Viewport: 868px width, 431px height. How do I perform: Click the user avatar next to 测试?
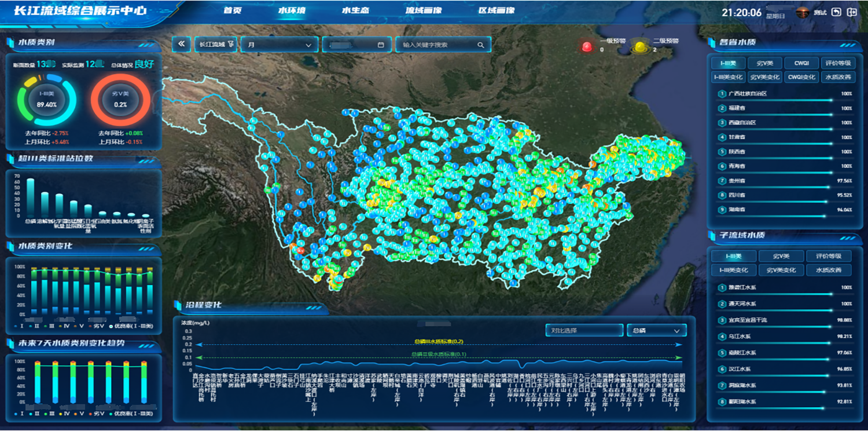pyautogui.click(x=802, y=12)
